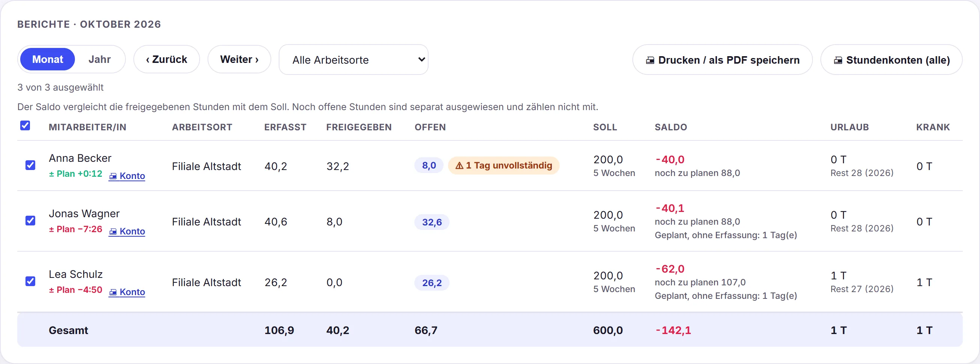Click Anna Becker's saldo value -40,0

pyautogui.click(x=670, y=160)
